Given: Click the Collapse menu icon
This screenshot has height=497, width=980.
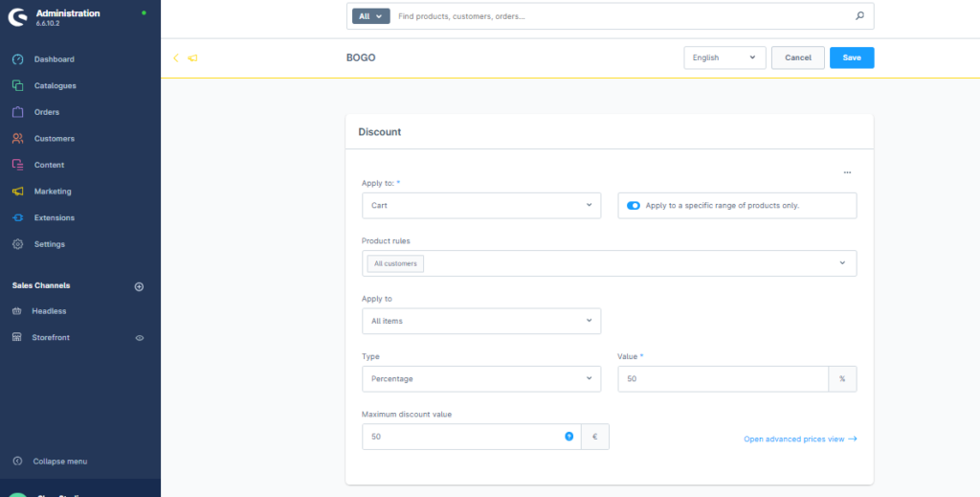Looking at the screenshot, I should [17, 462].
